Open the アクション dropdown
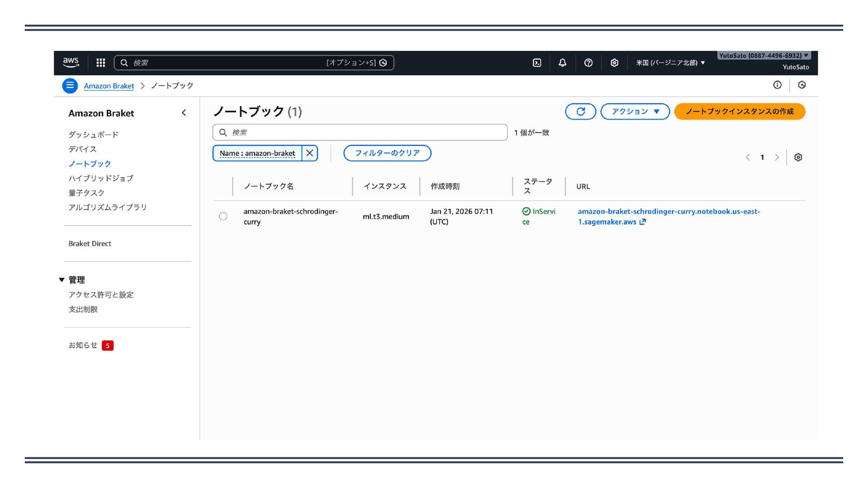Screen dimensions: 868x488 [635, 112]
